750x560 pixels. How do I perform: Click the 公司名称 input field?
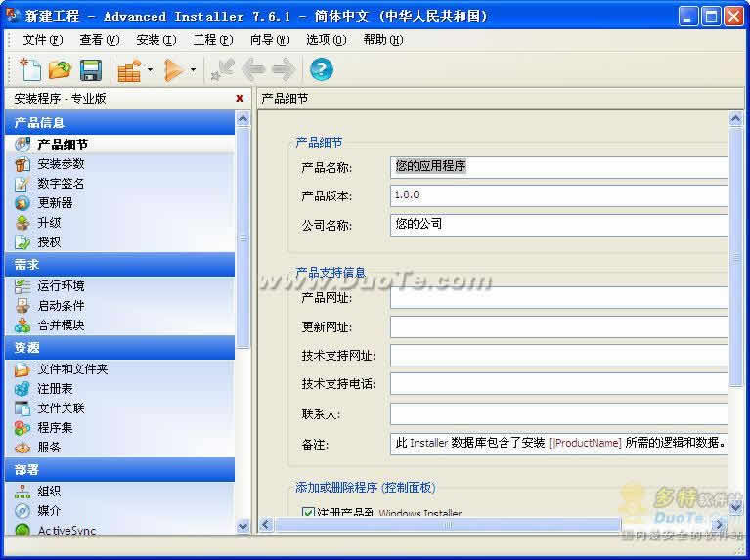(x=558, y=224)
